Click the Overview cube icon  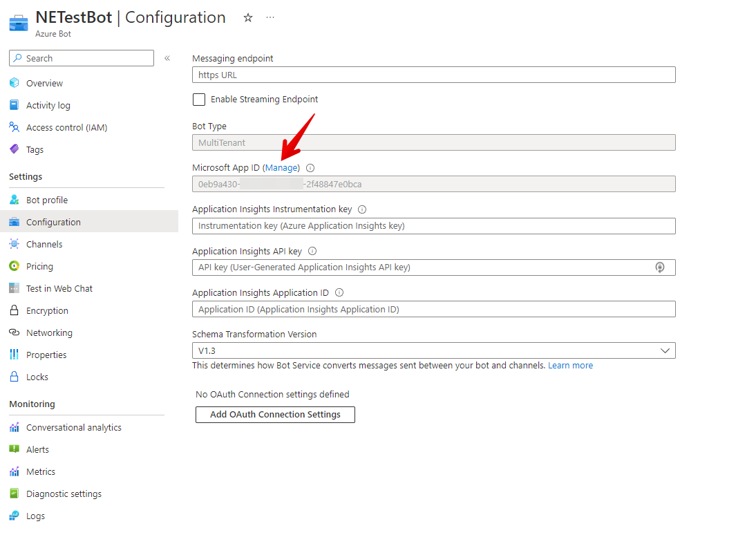pos(15,83)
